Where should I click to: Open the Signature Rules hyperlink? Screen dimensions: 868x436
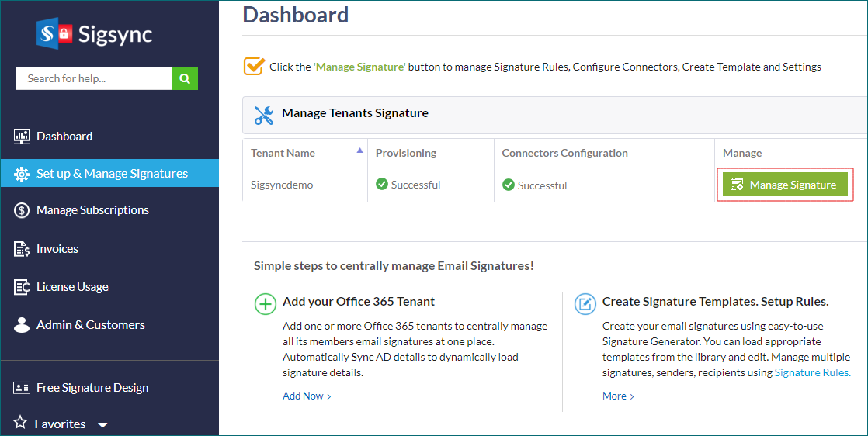(x=812, y=372)
